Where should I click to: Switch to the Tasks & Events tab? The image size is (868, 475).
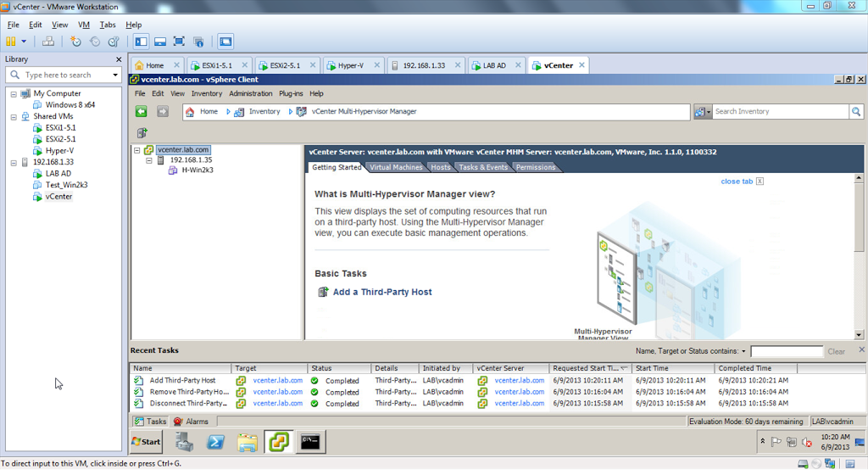pyautogui.click(x=483, y=167)
